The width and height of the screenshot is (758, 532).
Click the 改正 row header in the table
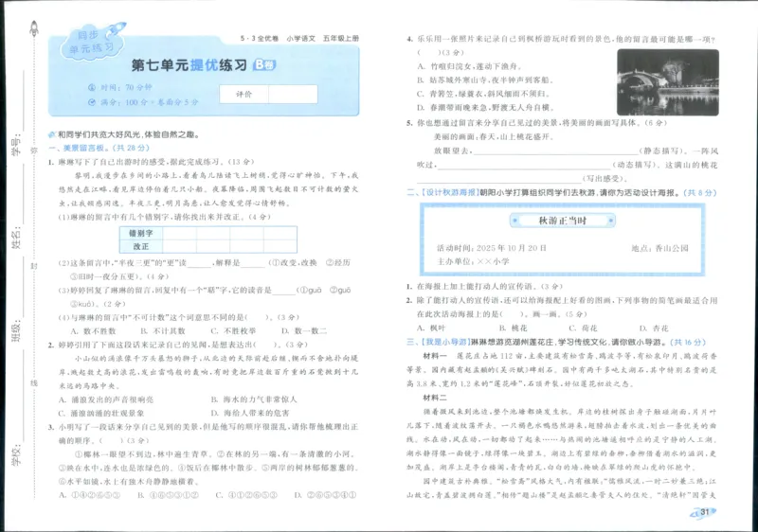coord(140,246)
